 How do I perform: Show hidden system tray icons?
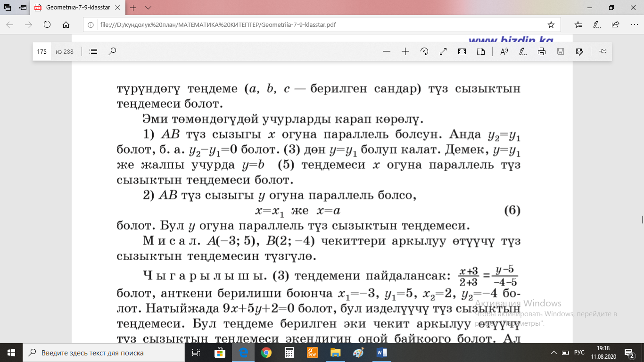tap(554, 353)
